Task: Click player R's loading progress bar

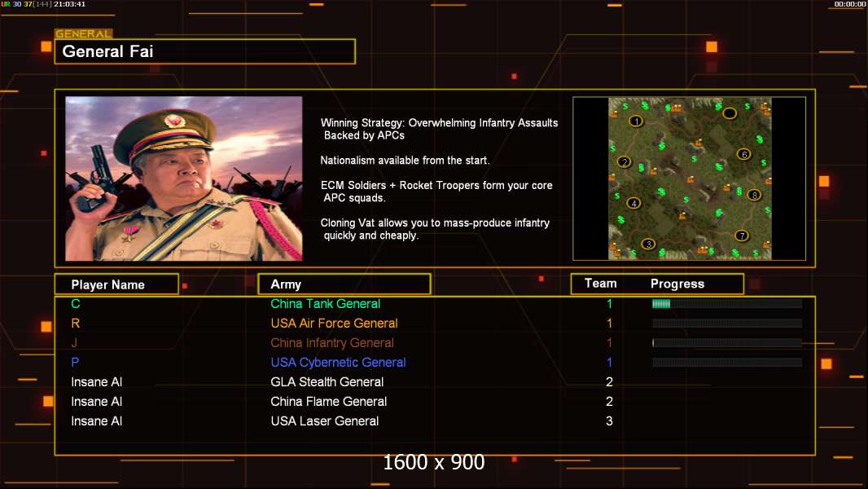Action: pos(727,323)
